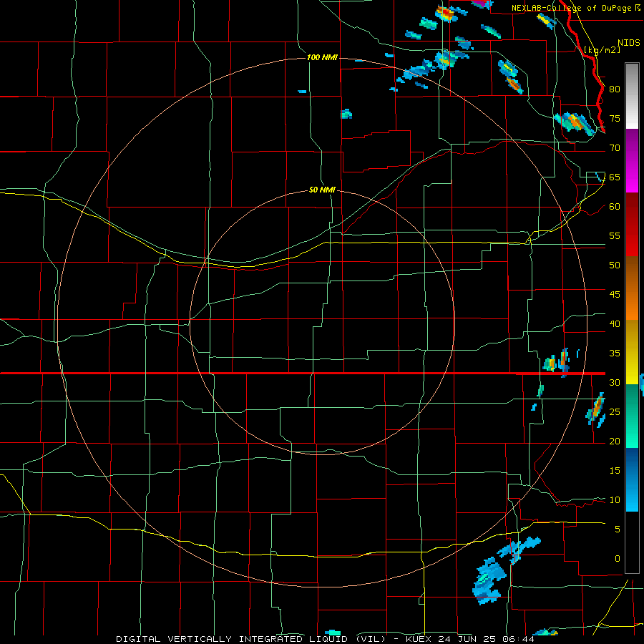Click the 15 value on the scale
Image resolution: width=644 pixels, height=644 pixels.
pos(615,470)
